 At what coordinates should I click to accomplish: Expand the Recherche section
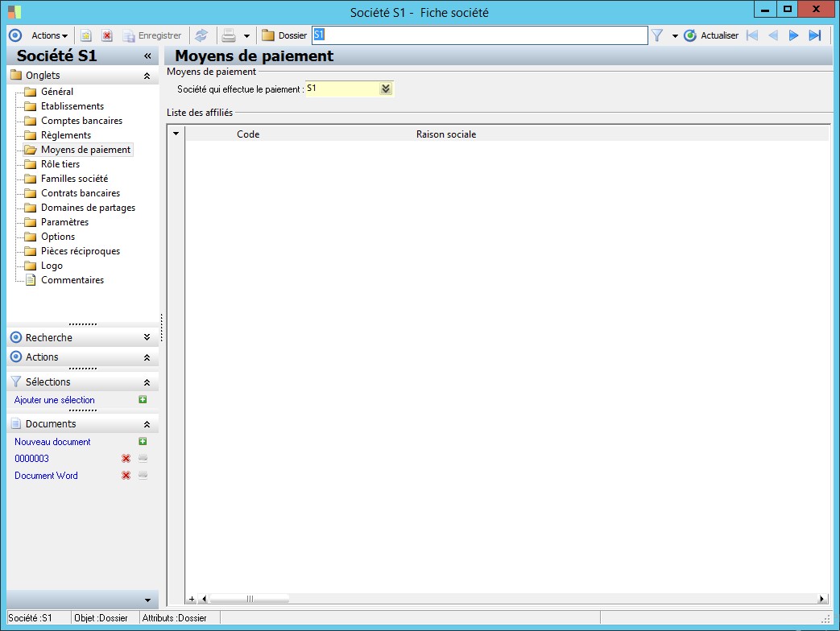point(147,337)
